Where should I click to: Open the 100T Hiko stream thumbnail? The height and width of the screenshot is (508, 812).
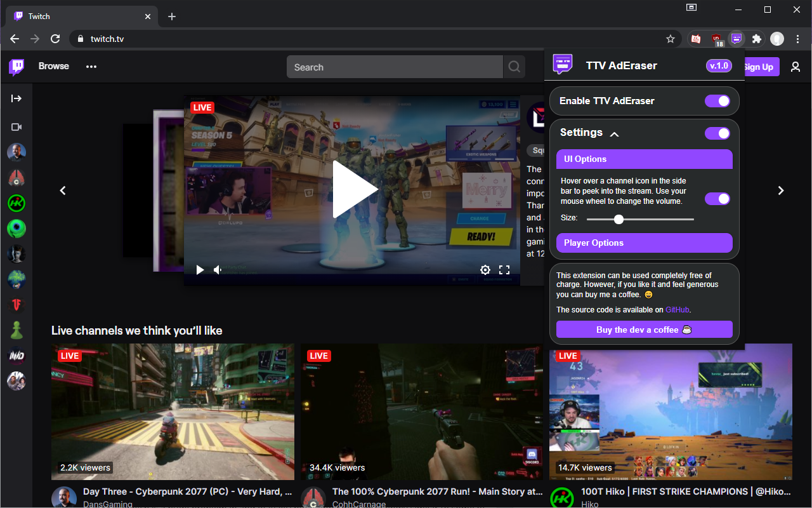(x=671, y=411)
